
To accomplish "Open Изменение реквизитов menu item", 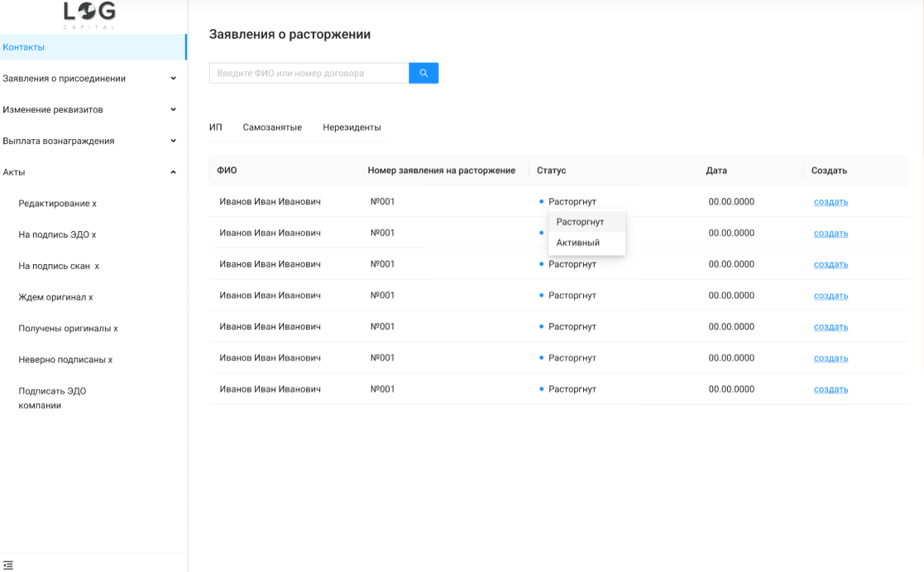I will click(53, 110).
